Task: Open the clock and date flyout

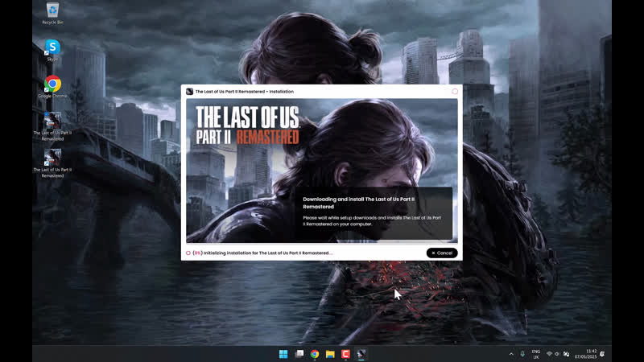Action: tap(586, 354)
